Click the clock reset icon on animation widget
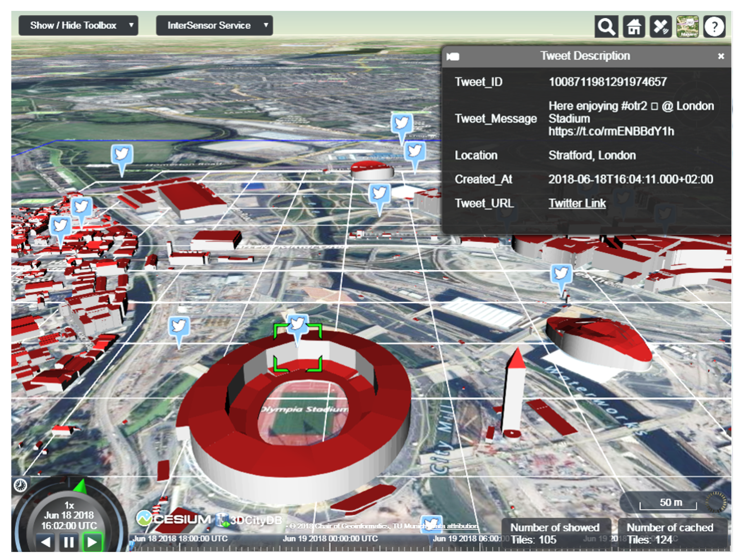This screenshot has height=560, width=739. 20,485
